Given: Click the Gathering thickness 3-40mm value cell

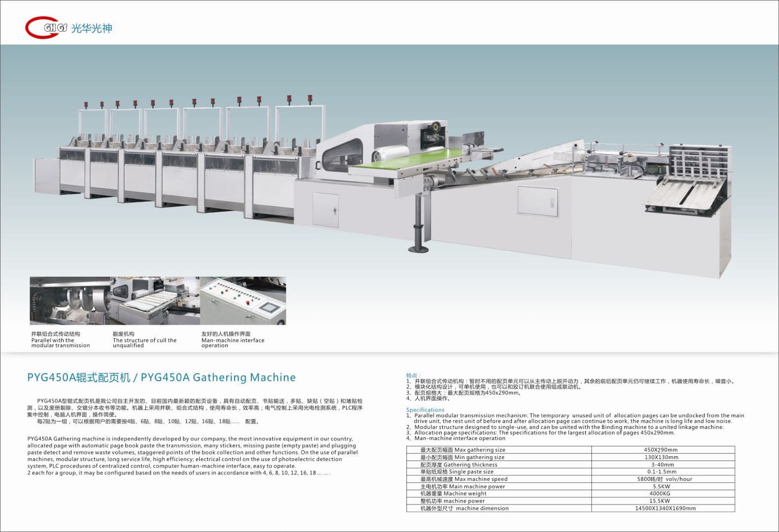Looking at the screenshot, I should click(662, 465).
